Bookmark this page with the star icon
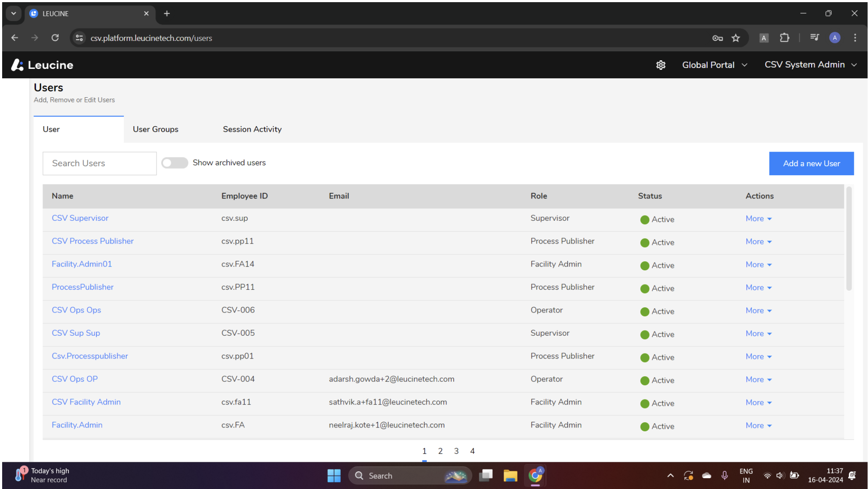Screen dimensions: 868x489 736,38
